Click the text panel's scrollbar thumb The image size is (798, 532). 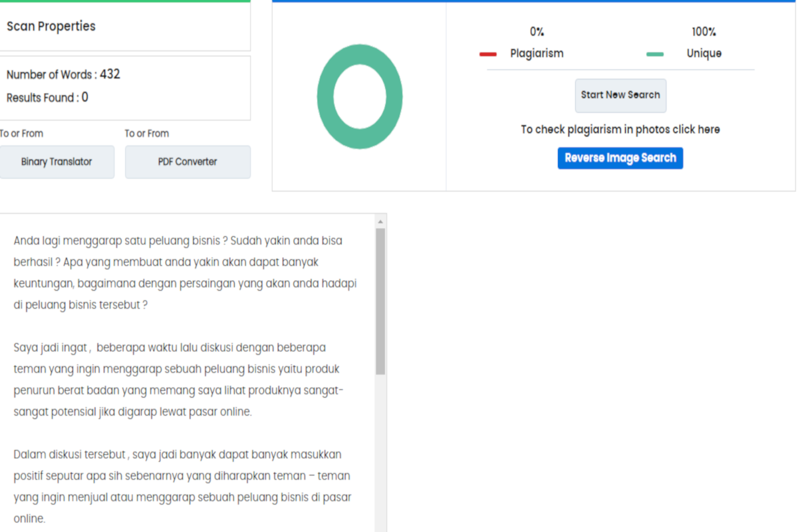coord(380,299)
